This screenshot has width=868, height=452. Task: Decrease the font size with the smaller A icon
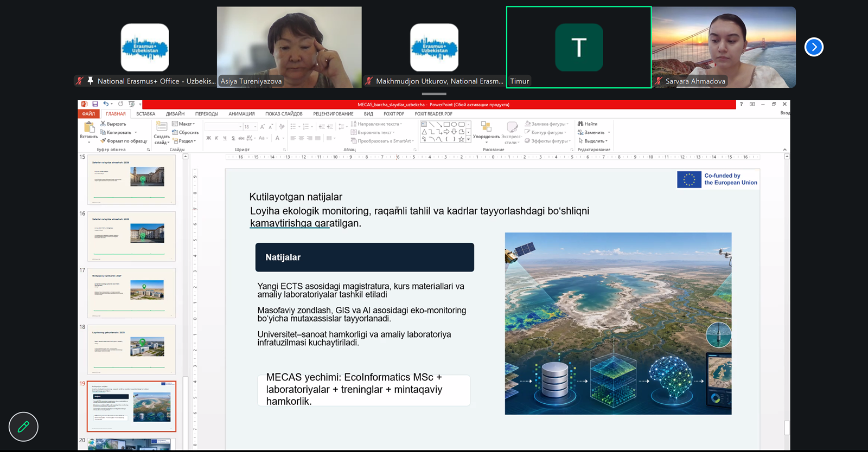click(270, 127)
